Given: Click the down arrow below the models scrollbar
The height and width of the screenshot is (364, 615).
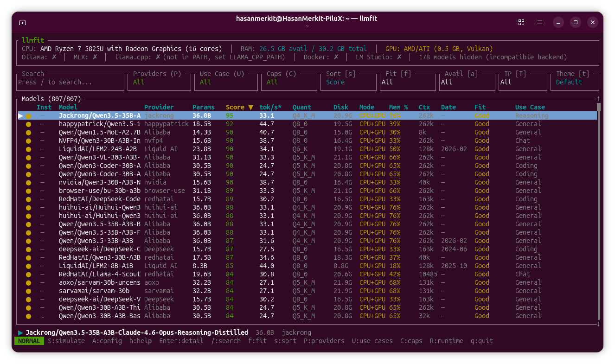Looking at the screenshot, I should tap(599, 324).
